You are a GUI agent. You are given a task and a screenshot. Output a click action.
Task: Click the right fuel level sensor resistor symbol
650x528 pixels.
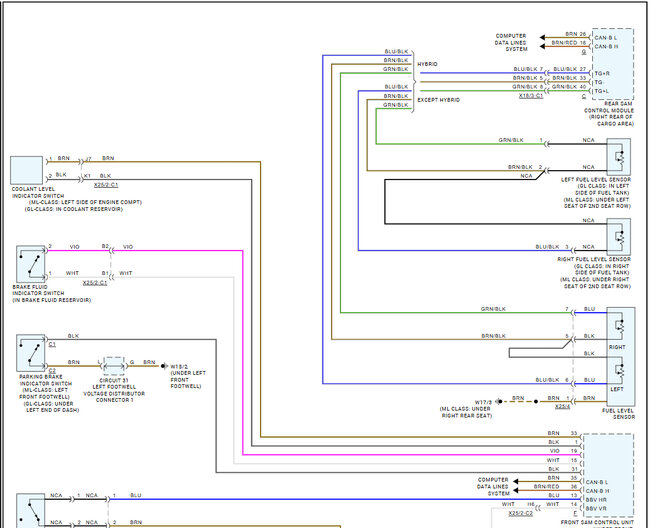pos(619,237)
